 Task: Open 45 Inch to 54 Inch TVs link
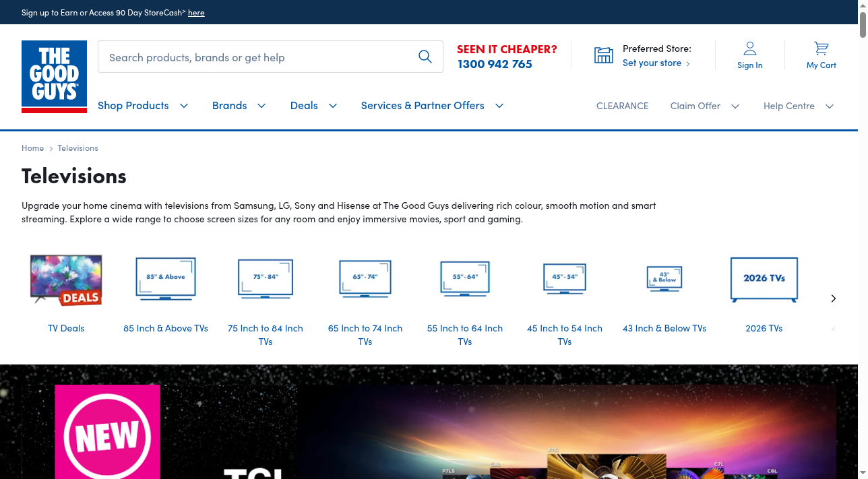click(x=565, y=335)
